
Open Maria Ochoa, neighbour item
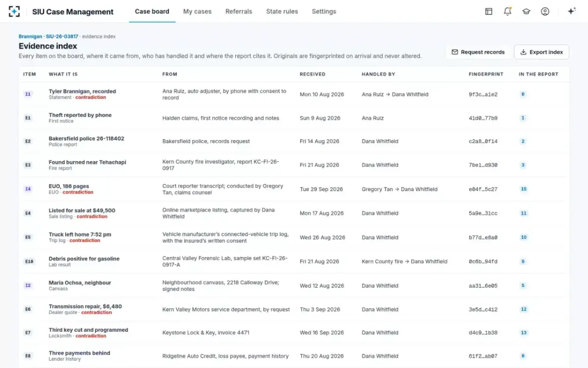coord(80,283)
